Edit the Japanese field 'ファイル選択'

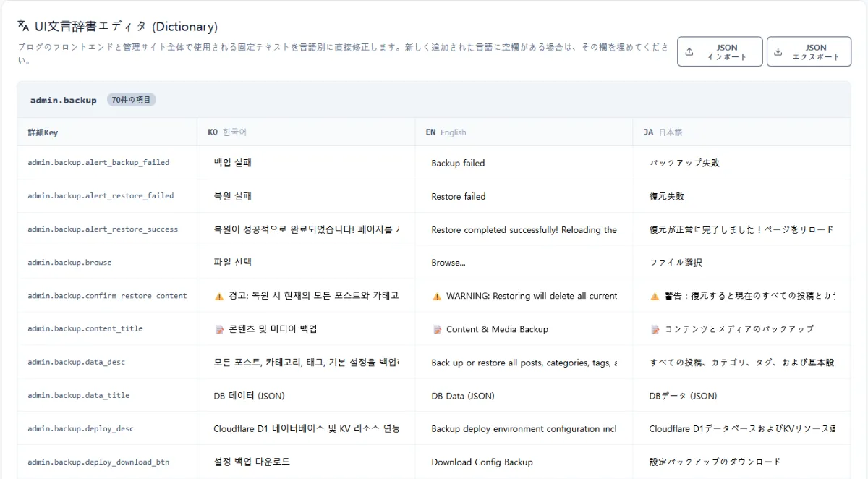(742, 263)
